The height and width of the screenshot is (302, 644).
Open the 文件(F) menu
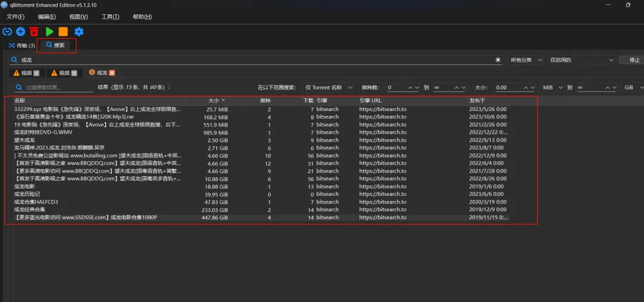(16, 17)
